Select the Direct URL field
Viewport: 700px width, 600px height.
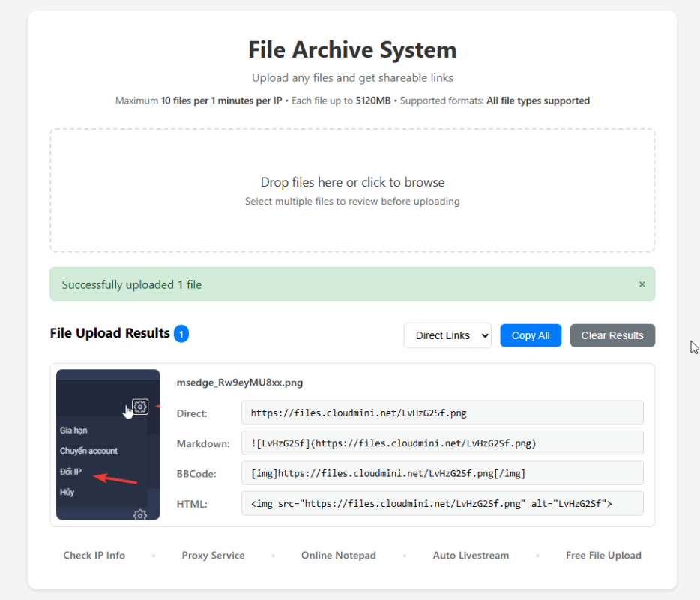tap(442, 412)
